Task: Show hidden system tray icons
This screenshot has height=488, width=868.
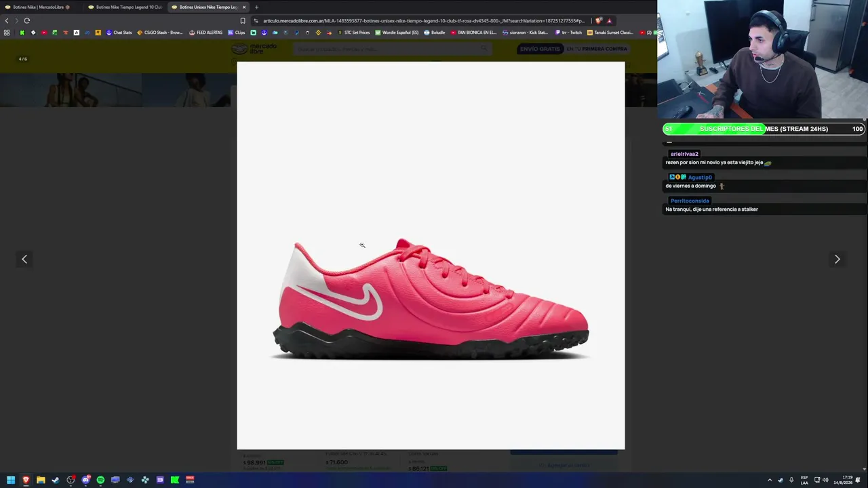Action: (x=769, y=480)
